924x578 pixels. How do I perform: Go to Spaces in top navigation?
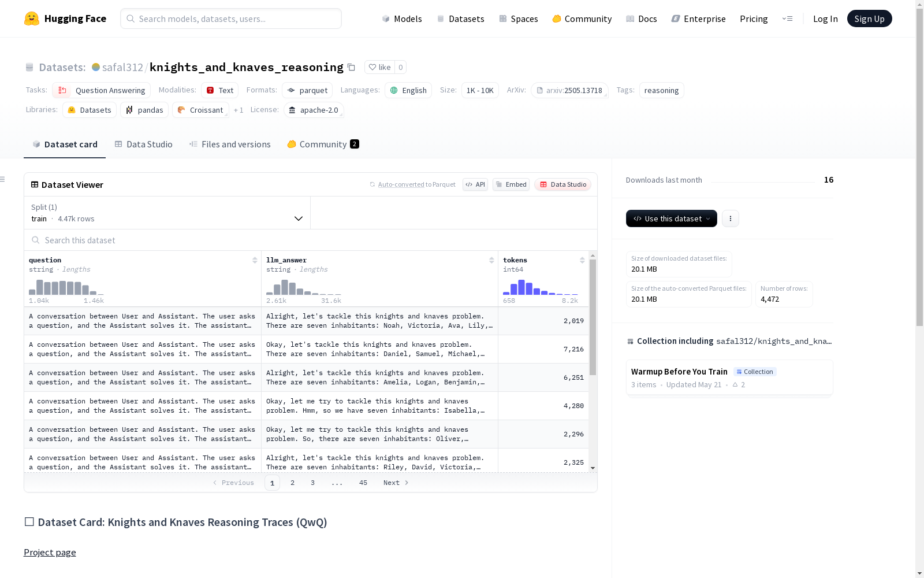click(519, 18)
